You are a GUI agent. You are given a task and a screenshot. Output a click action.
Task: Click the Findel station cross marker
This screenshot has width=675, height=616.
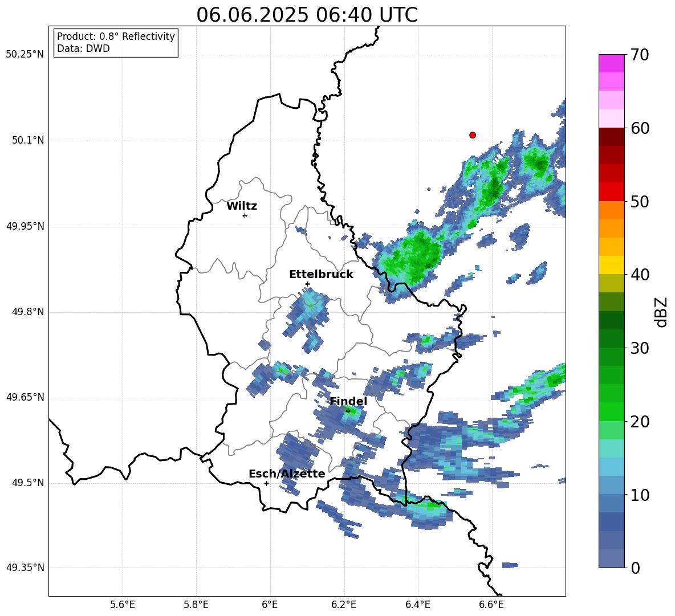[348, 411]
